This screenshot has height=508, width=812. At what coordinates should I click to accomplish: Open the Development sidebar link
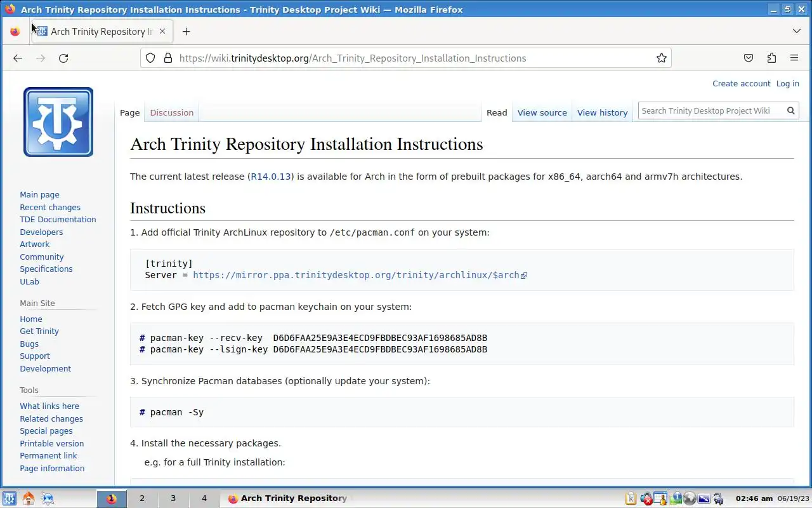coord(46,369)
